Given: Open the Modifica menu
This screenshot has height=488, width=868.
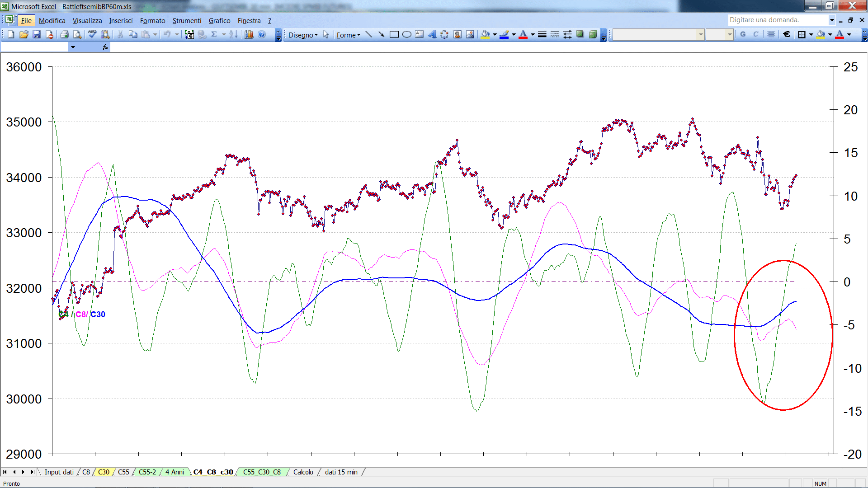Looking at the screenshot, I should (x=52, y=20).
